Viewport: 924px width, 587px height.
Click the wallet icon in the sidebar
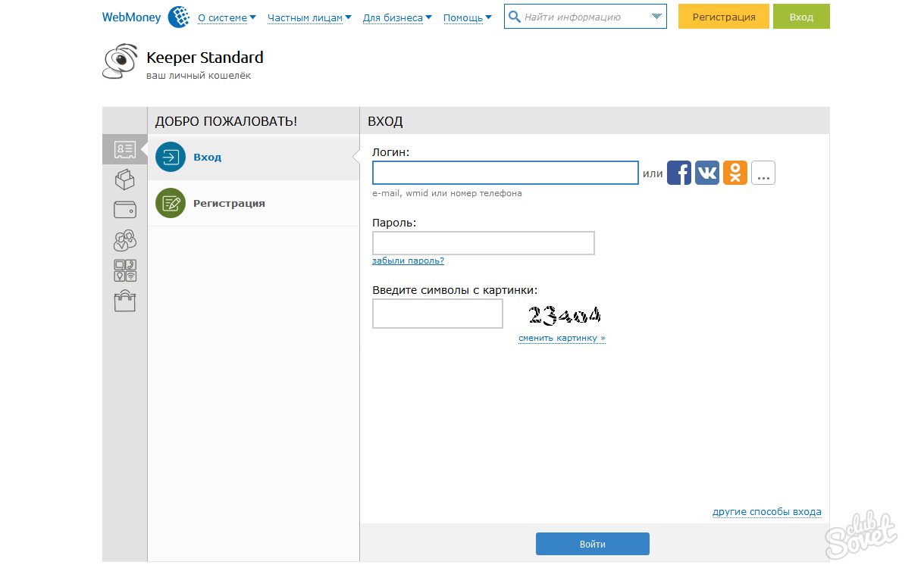[x=124, y=210]
